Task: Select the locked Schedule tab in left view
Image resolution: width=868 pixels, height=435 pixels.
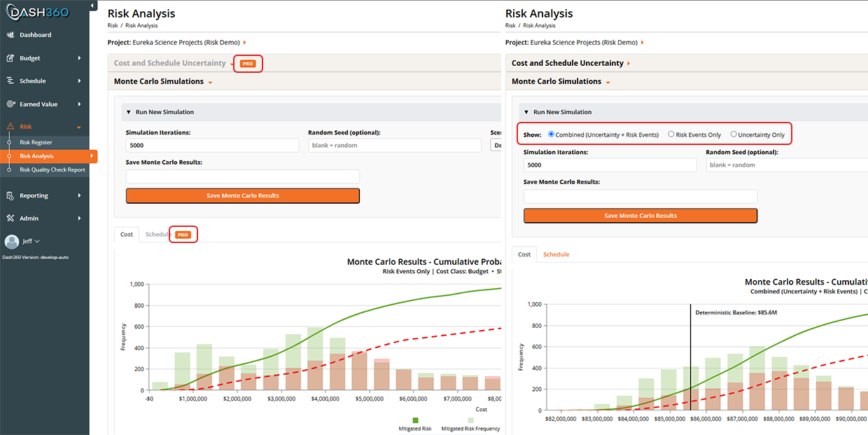Action: 157,235
